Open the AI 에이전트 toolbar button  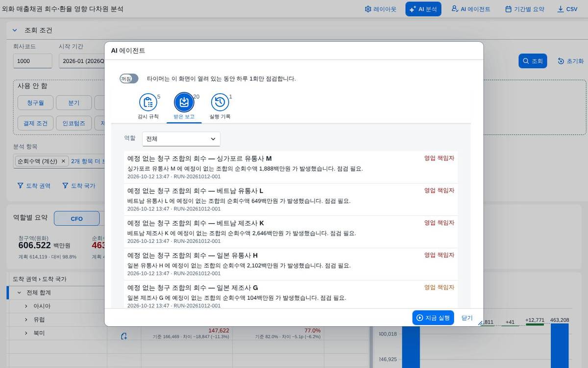click(471, 9)
